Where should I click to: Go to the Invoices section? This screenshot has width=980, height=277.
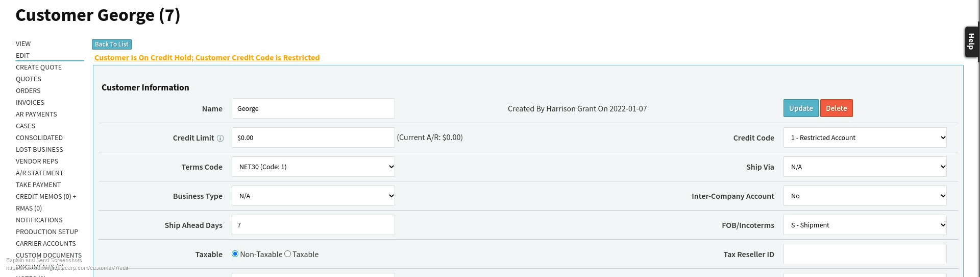[x=30, y=102]
